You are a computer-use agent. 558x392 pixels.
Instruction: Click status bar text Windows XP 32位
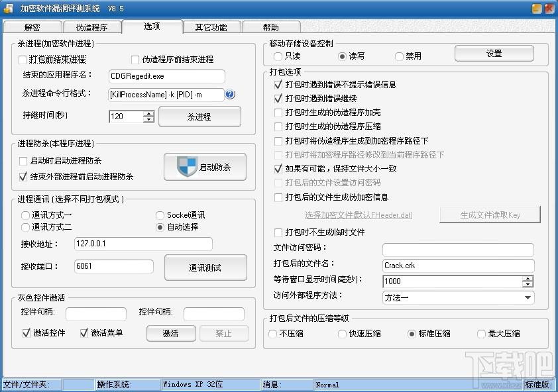[x=193, y=385]
